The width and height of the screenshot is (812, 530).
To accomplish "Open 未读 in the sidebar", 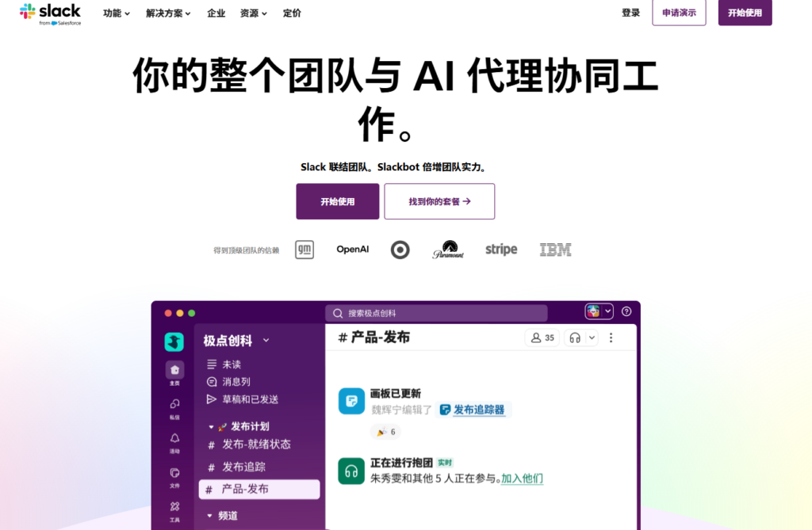I will pyautogui.click(x=224, y=364).
